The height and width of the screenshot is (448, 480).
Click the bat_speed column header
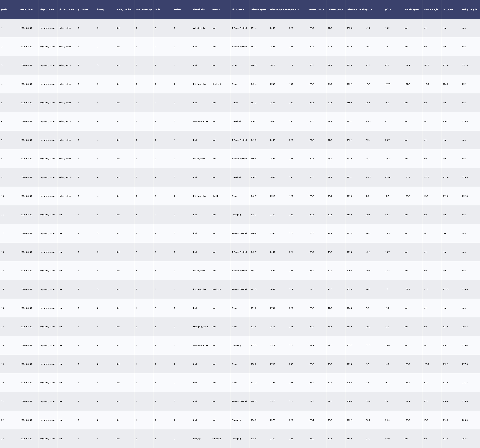pos(448,9)
